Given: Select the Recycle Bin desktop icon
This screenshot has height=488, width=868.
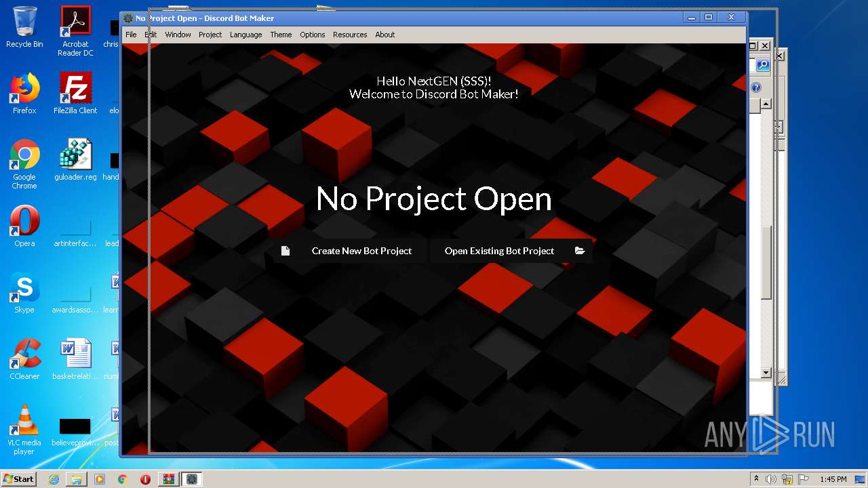Looking at the screenshot, I should coord(24,28).
